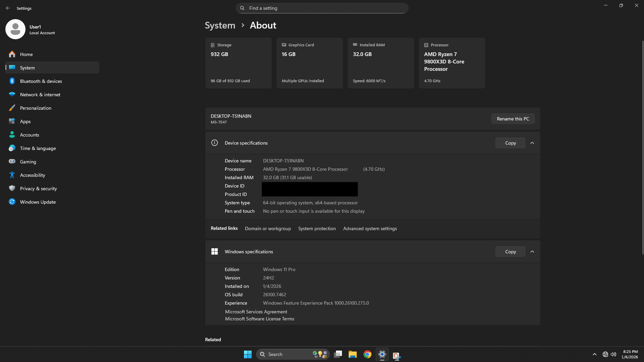This screenshot has height=362, width=644.
Task: Click the Version value 24H2
Action: pos(268,278)
